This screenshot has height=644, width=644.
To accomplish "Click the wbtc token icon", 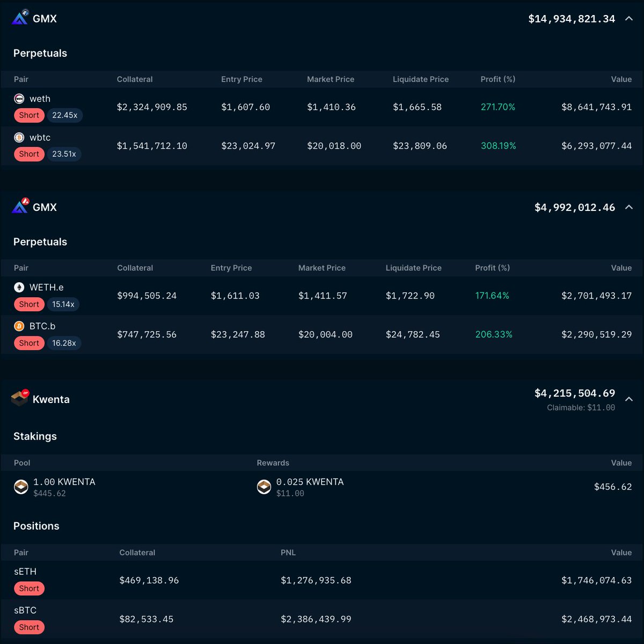I will pos(19,137).
